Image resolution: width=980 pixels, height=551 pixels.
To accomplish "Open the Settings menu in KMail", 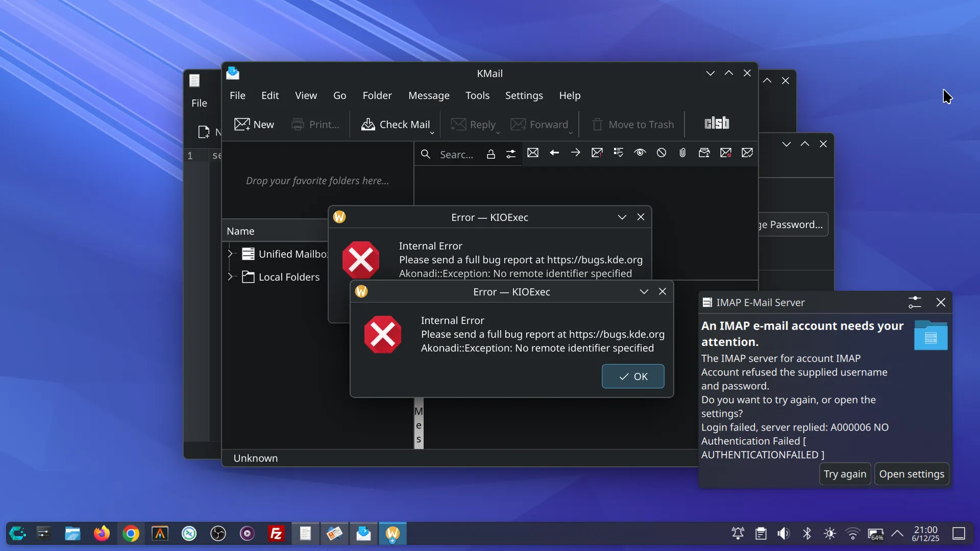I will click(x=524, y=95).
